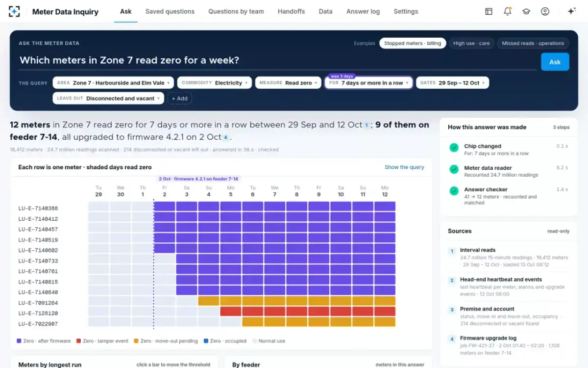Screen dimensions: 588x368
Task: Open the Questions by team tab
Action: [x=236, y=11]
